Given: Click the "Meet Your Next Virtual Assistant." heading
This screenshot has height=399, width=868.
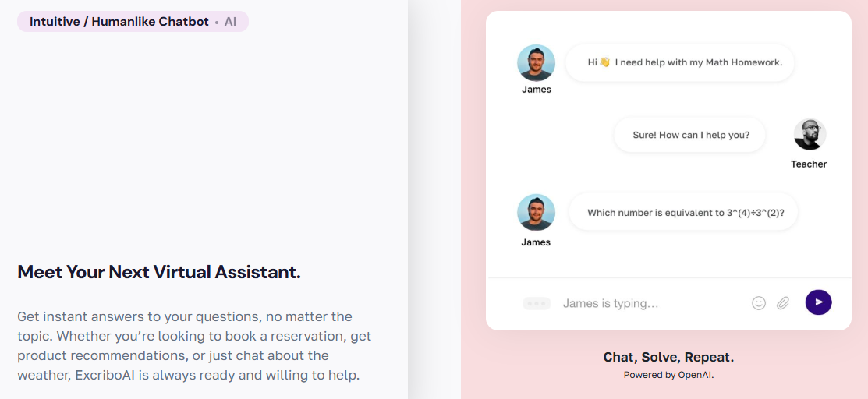Looking at the screenshot, I should coord(159,272).
